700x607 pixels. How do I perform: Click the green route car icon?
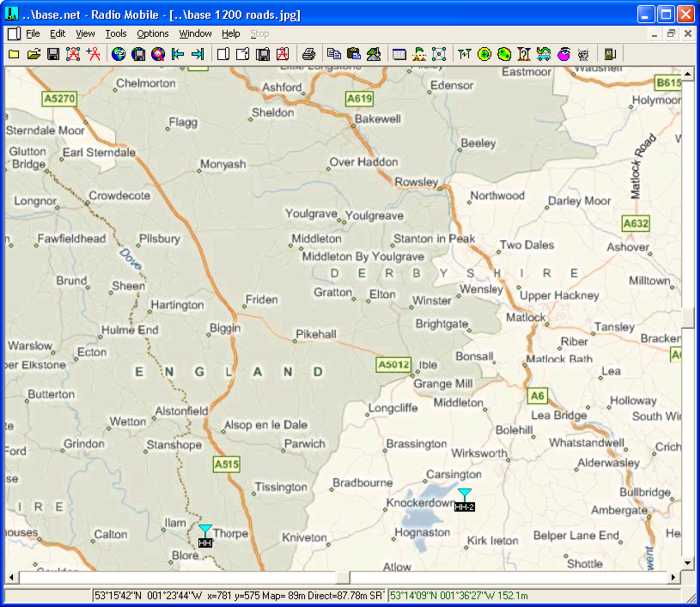coord(543,54)
